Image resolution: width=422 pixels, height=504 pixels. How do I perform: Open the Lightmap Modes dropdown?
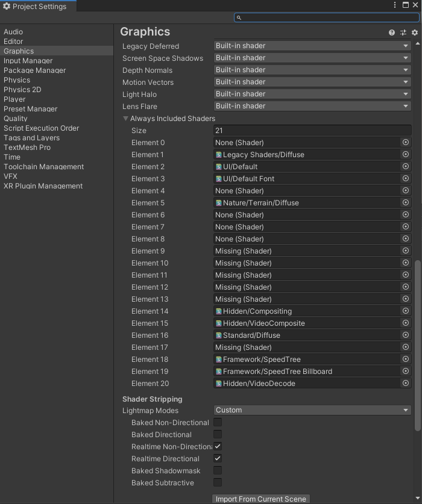click(312, 410)
